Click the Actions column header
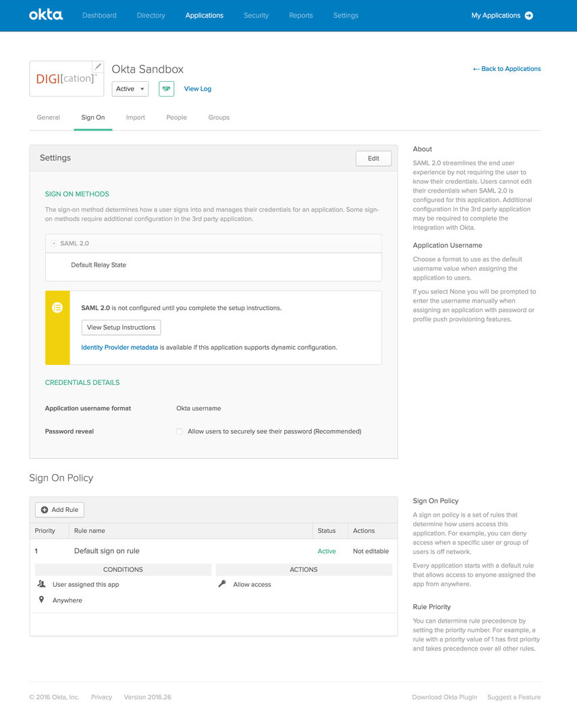 [x=364, y=531]
